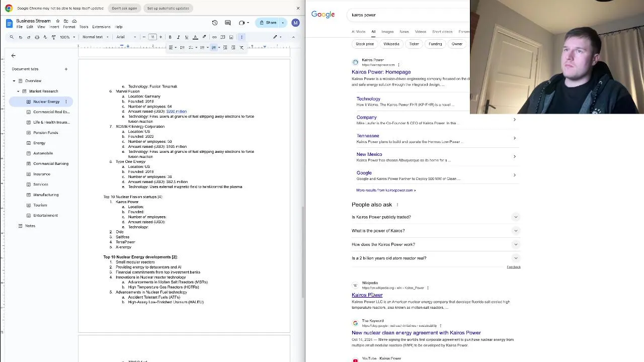Click the font size 11 field
644x362 pixels.
coord(152,37)
